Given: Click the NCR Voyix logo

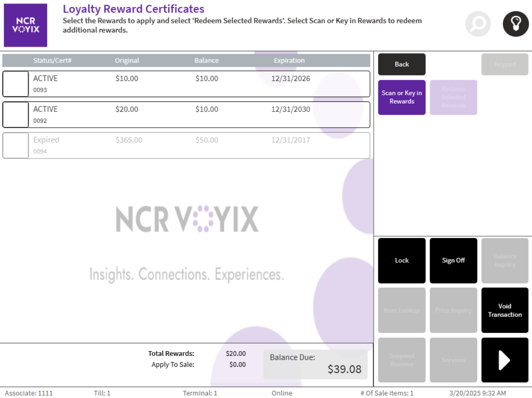Looking at the screenshot, I should pyautogui.click(x=25, y=25).
